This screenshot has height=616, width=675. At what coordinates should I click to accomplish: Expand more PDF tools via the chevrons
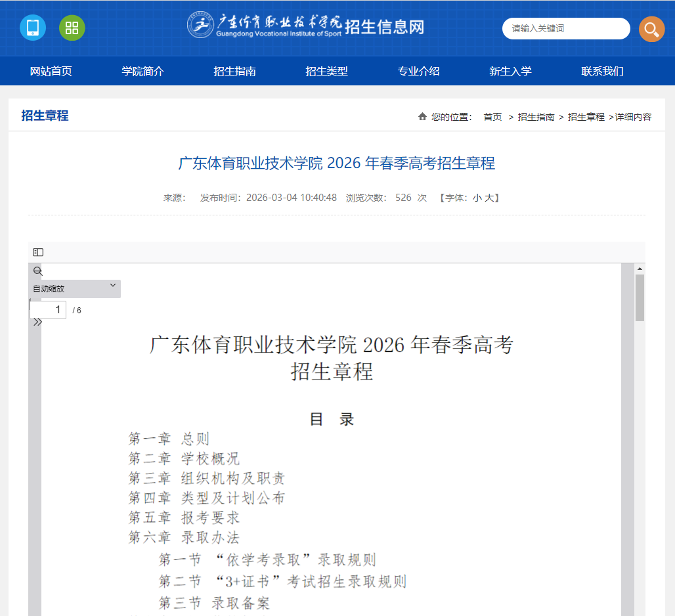(x=37, y=322)
